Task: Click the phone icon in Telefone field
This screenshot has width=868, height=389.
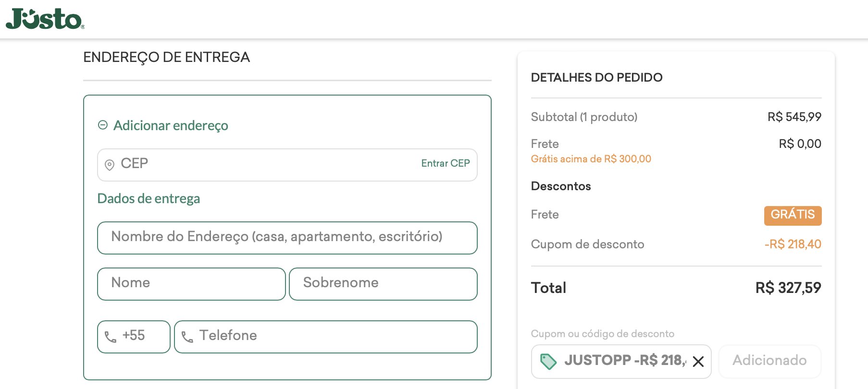Action: (x=187, y=337)
